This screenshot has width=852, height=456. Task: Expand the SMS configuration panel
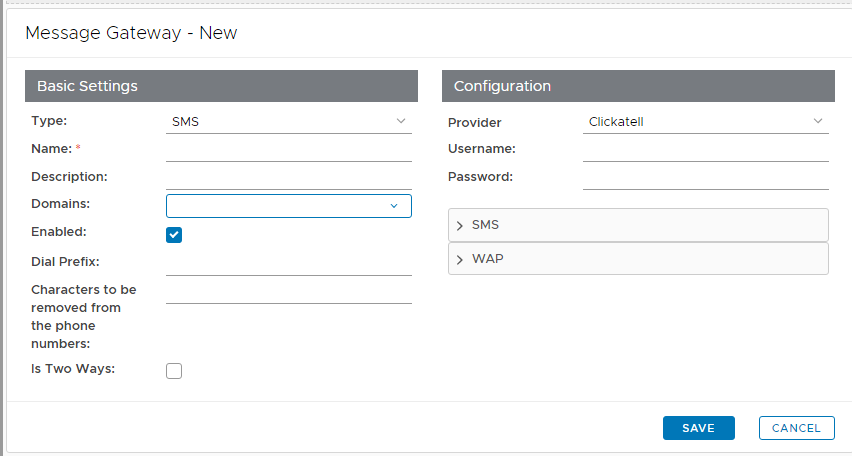pos(638,225)
